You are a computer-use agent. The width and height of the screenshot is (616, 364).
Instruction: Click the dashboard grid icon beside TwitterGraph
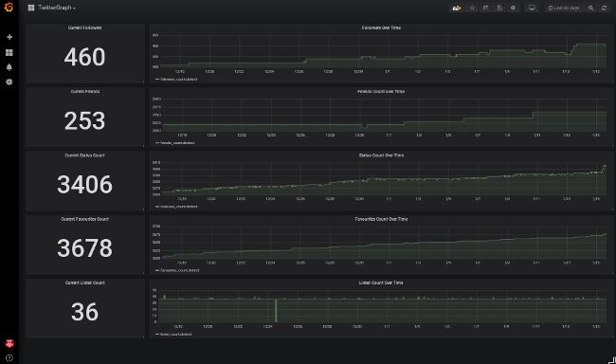coord(31,8)
